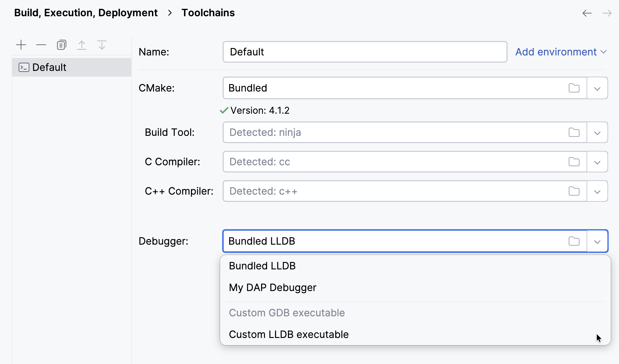The height and width of the screenshot is (364, 619).
Task: Remove the selected toolchain using minus icon
Action: pyautogui.click(x=41, y=45)
